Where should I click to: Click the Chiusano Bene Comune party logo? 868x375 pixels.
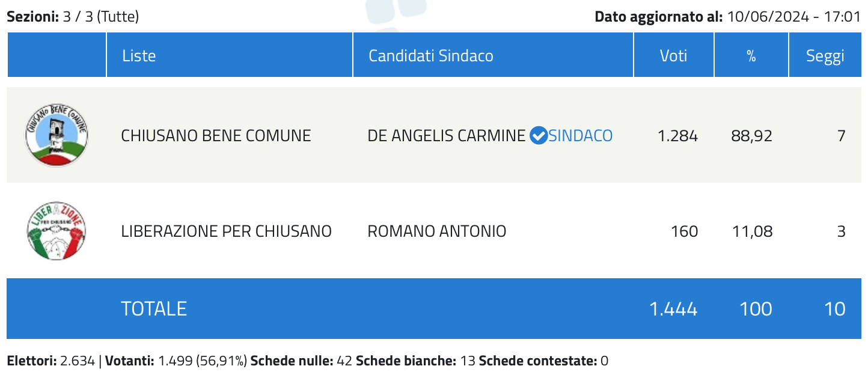tap(57, 136)
